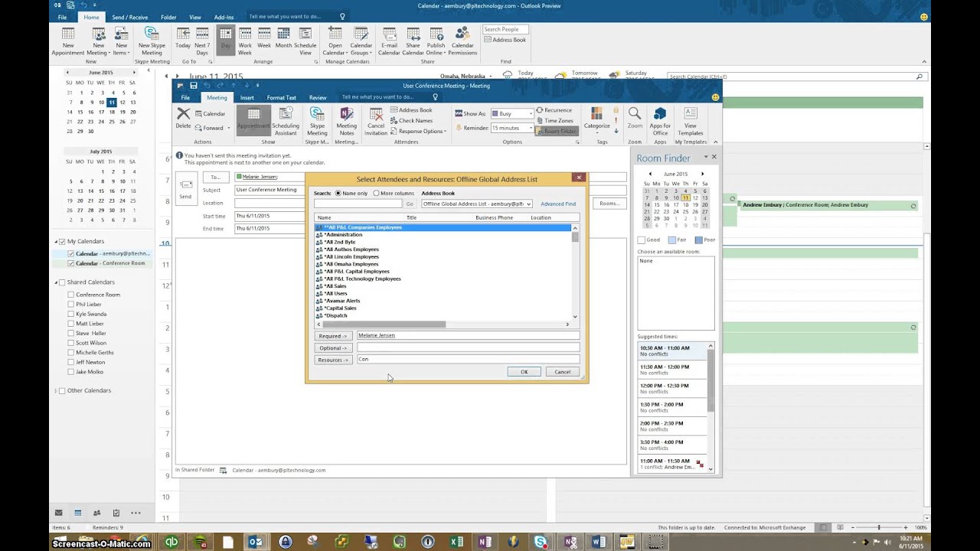Click View Templates in meeting ribbon

pos(691,122)
